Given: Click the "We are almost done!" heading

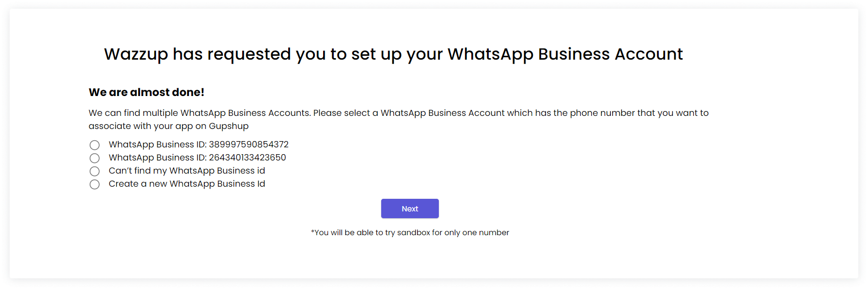Looking at the screenshot, I should (146, 92).
